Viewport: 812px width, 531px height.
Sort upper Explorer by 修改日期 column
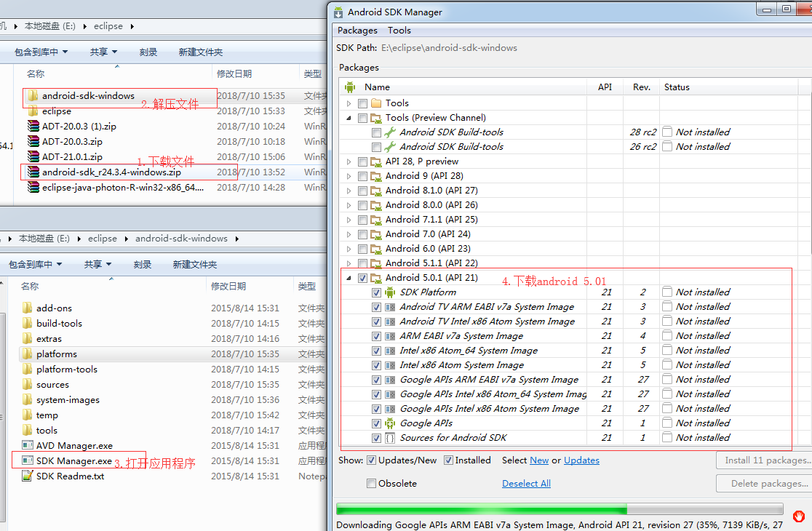(234, 74)
